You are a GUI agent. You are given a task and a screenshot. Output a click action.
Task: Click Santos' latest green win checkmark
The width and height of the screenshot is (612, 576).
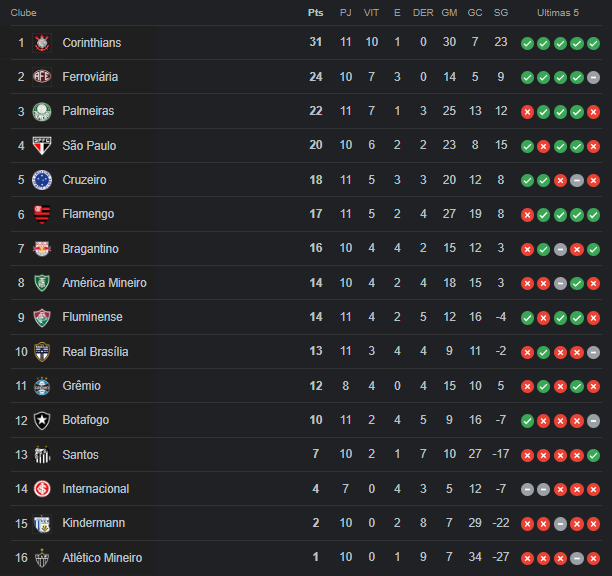[593, 455]
